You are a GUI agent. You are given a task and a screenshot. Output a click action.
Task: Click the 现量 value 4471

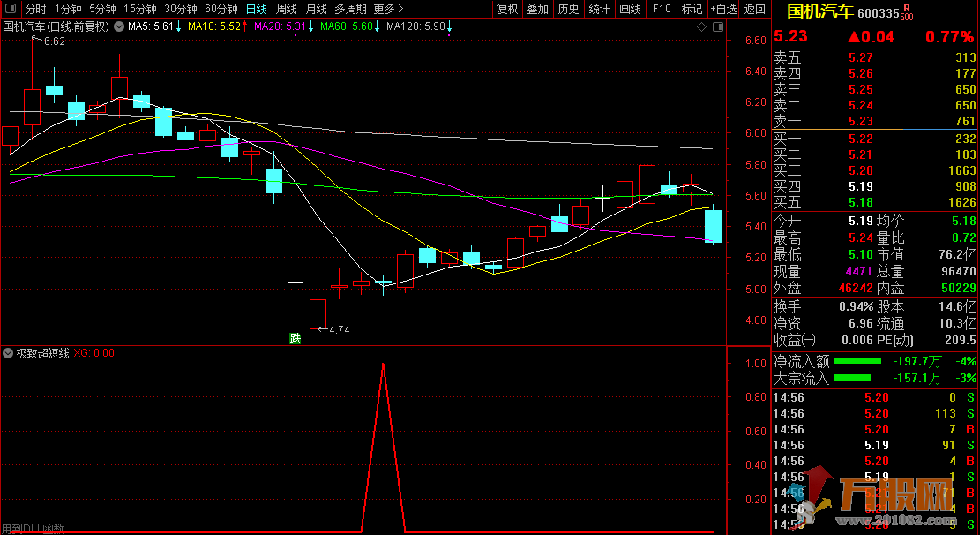[859, 272]
